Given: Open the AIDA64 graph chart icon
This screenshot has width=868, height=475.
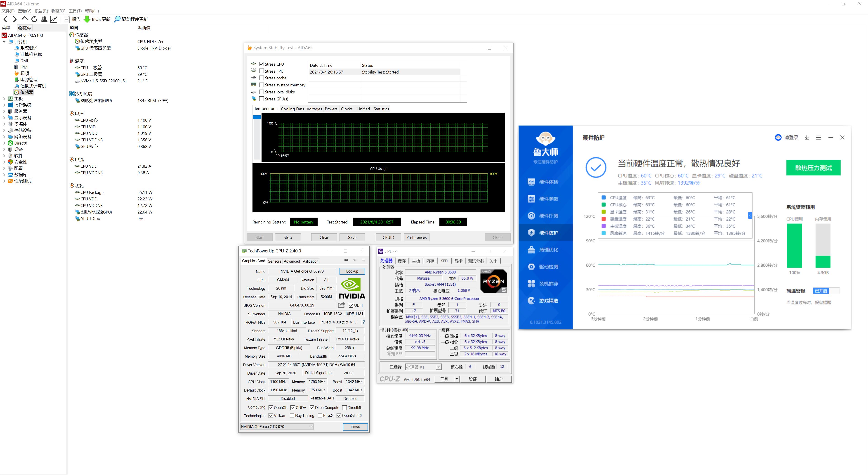Looking at the screenshot, I should click(x=54, y=19).
